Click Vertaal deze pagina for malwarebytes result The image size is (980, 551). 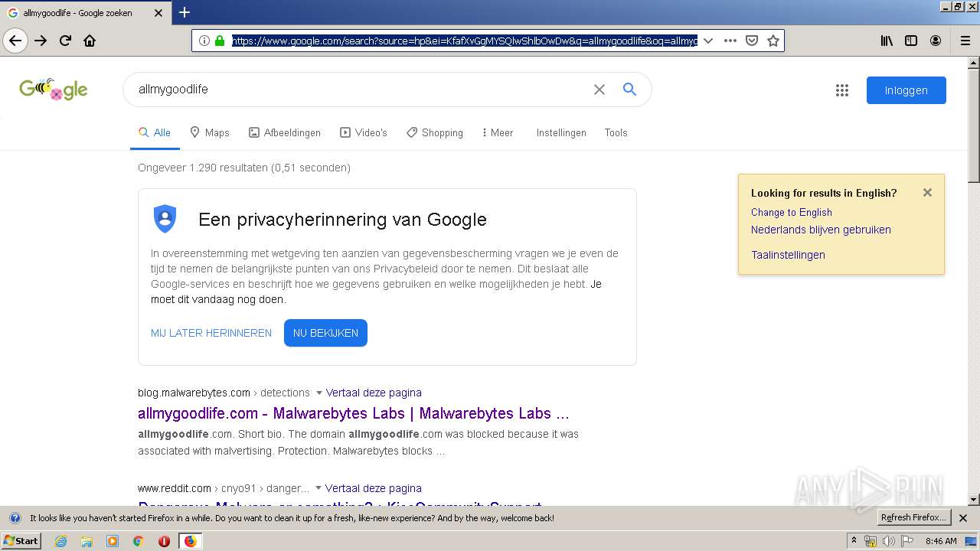click(374, 393)
